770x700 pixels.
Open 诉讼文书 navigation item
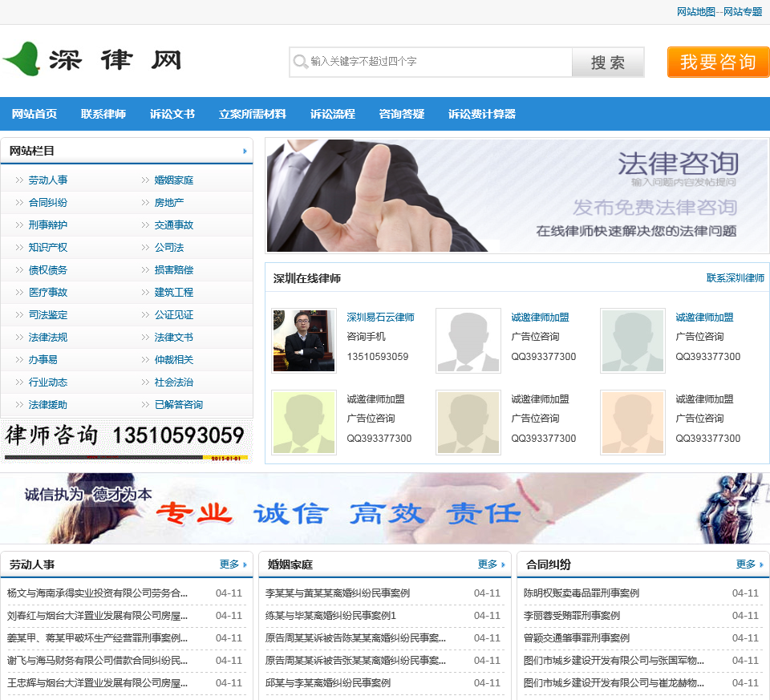point(172,114)
